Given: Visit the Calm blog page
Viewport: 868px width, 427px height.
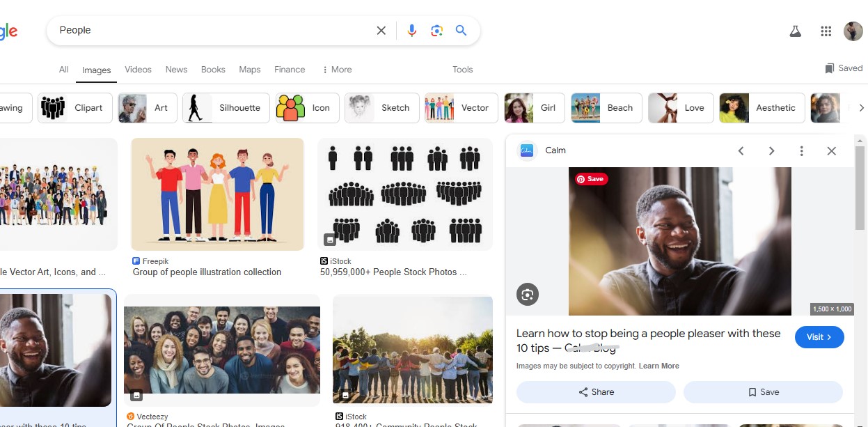Looking at the screenshot, I should [x=819, y=336].
